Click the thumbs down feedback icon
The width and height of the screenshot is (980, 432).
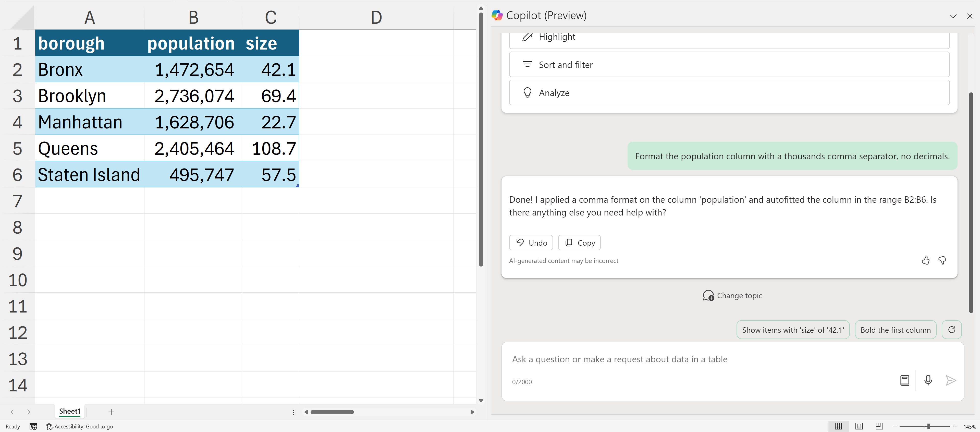pyautogui.click(x=942, y=260)
